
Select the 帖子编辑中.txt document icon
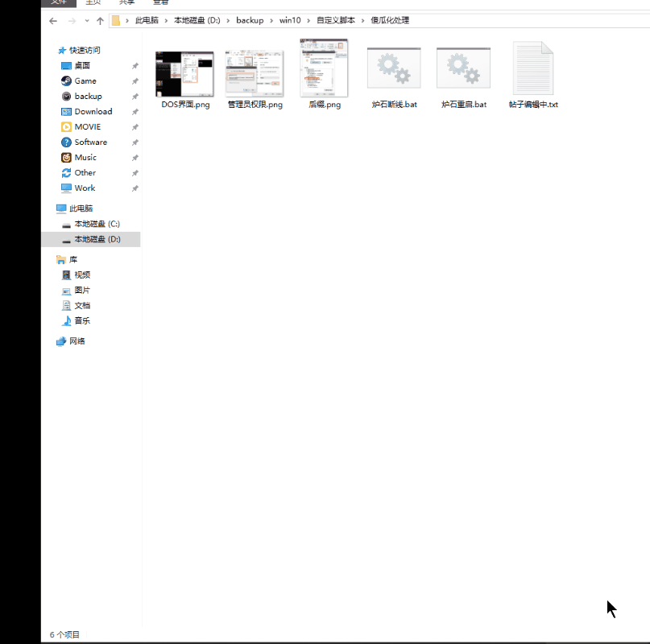click(x=533, y=68)
